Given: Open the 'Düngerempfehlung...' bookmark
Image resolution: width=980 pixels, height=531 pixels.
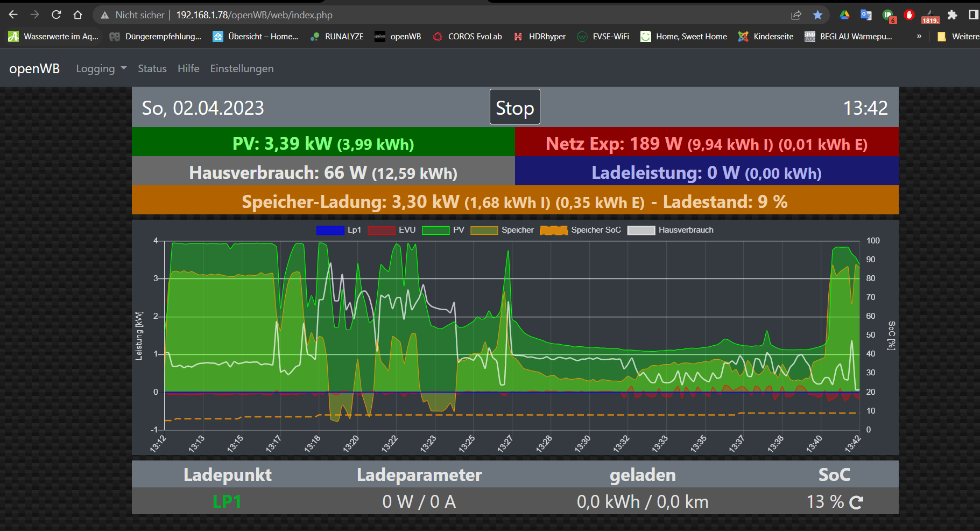Looking at the screenshot, I should [155, 37].
